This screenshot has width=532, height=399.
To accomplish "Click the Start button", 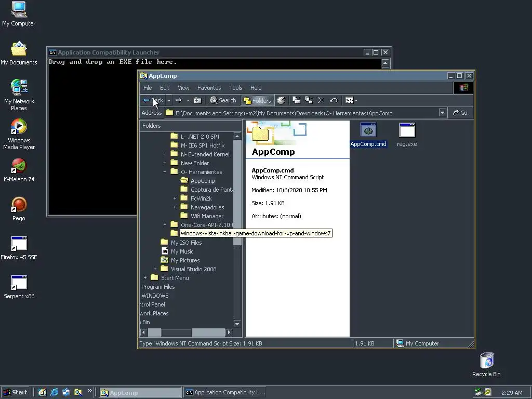I will click(x=15, y=393).
